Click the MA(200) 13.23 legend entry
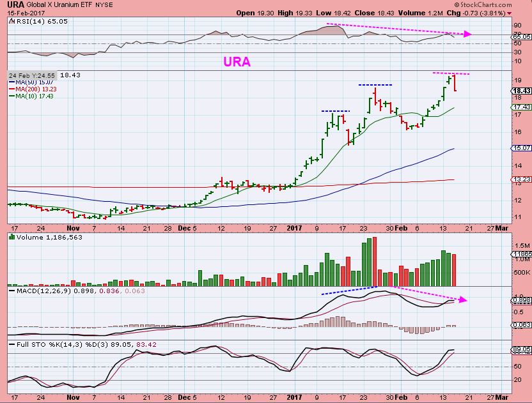The width and height of the screenshot is (532, 403). 33,89
